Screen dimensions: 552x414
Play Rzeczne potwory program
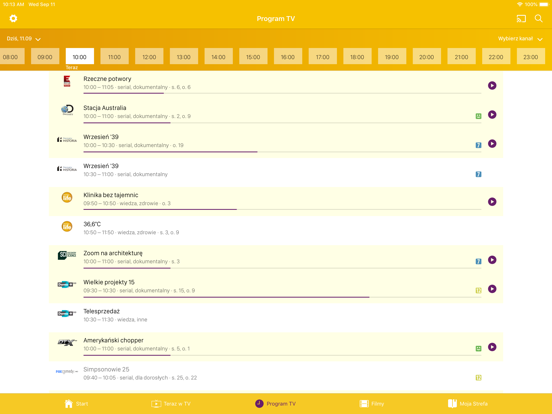[492, 86]
